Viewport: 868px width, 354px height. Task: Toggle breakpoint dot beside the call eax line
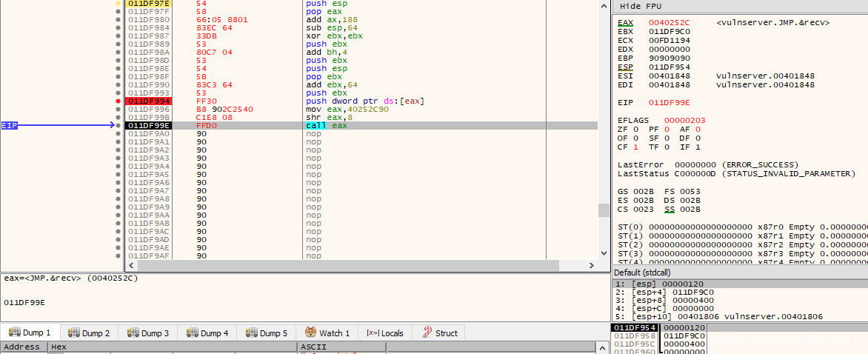click(x=118, y=126)
